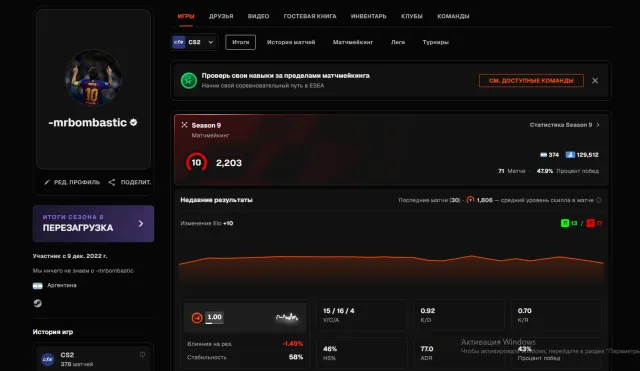Click РЕД. ПРОФИЛЬ to edit profile
Viewport: 640px width, 371px height.
pos(72,182)
